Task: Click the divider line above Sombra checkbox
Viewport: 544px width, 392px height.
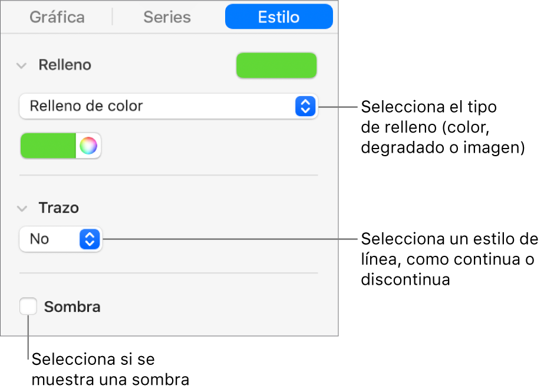Action: (169, 273)
